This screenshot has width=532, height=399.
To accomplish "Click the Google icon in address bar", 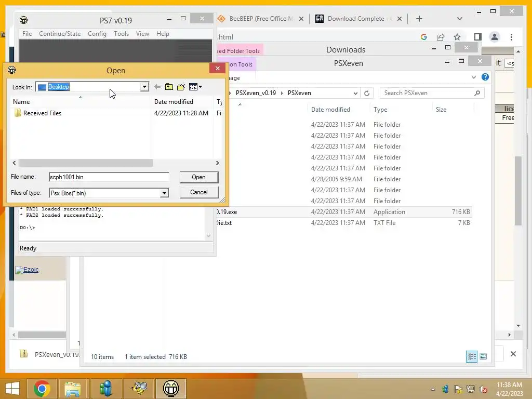I will (x=424, y=37).
